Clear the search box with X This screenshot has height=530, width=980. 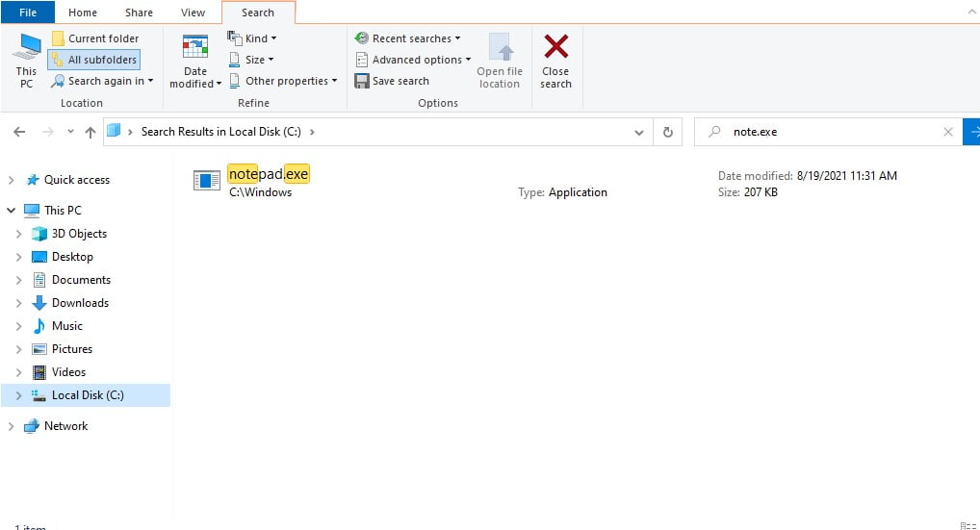[948, 132]
